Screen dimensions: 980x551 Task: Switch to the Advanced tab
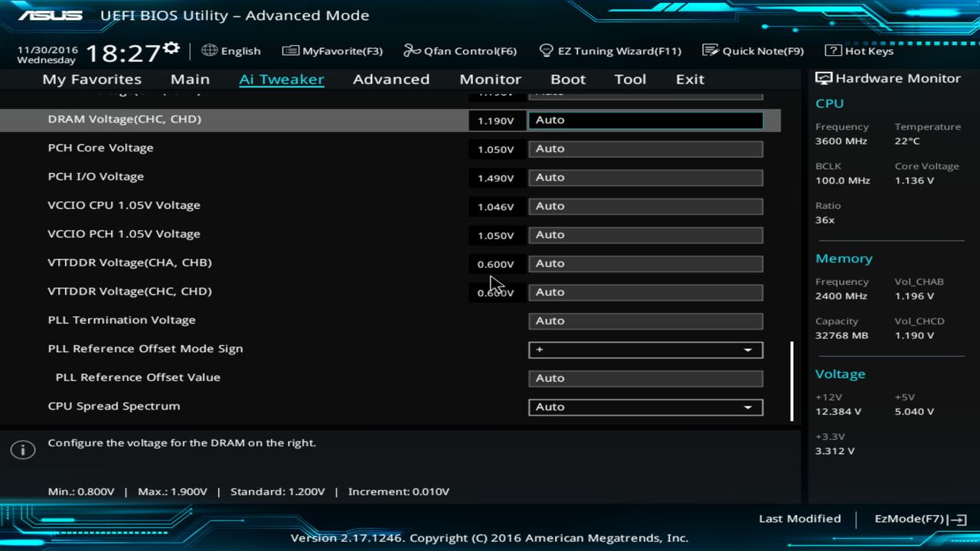[x=391, y=79]
